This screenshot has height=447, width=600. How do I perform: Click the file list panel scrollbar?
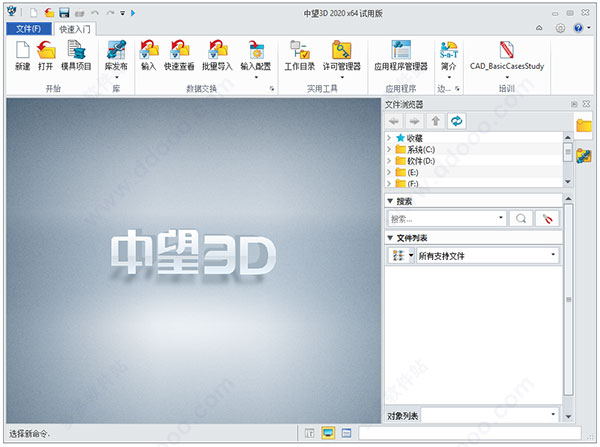pyautogui.click(x=569, y=299)
